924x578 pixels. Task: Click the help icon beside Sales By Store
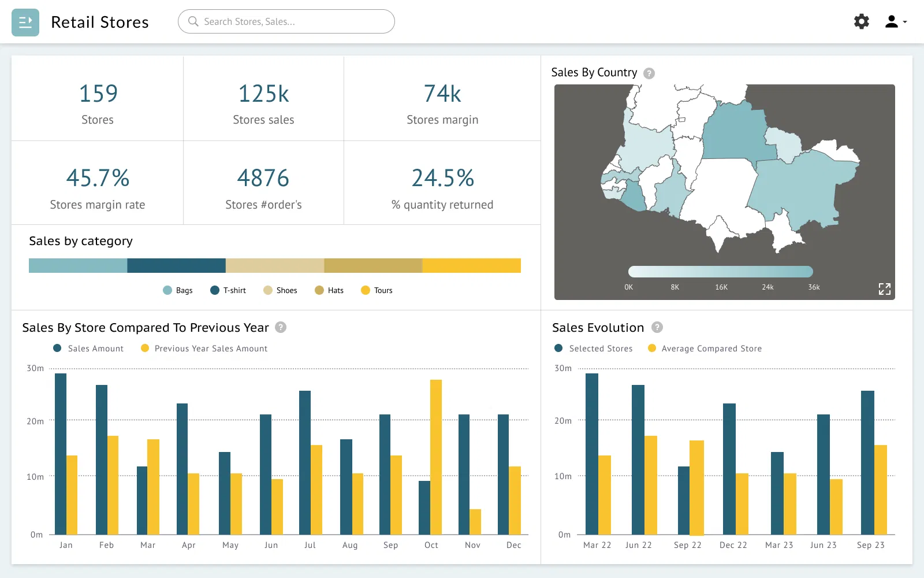point(281,327)
